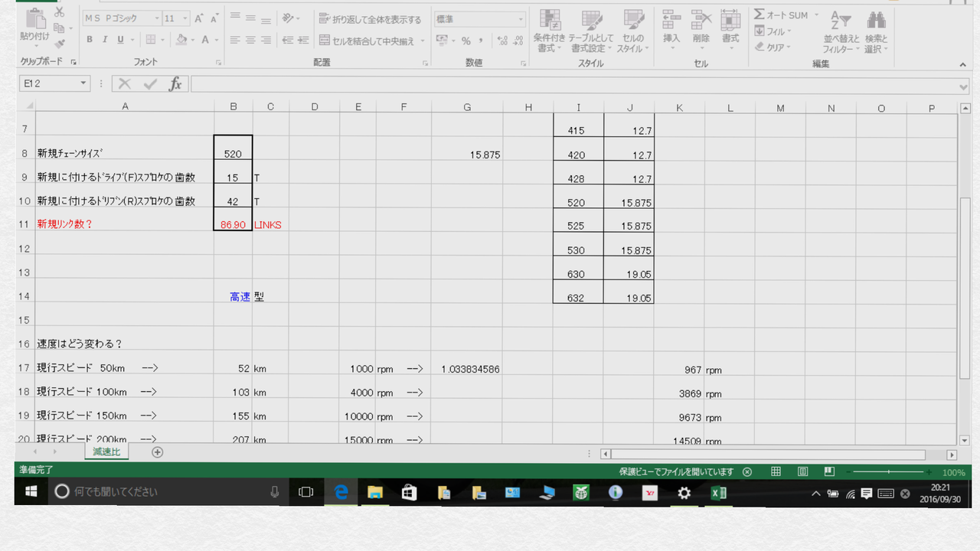980x551 pixels.
Task: Select the Format Painter brush icon
Action: (x=60, y=44)
